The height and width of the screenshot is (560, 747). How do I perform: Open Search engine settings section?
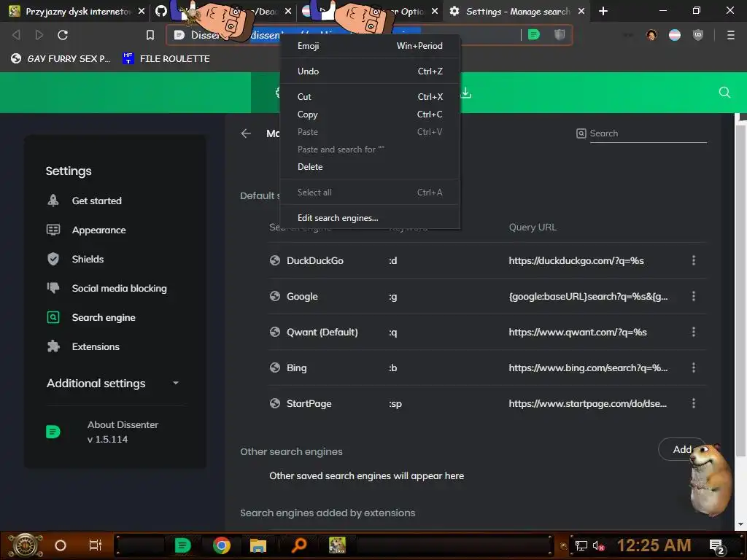click(104, 318)
